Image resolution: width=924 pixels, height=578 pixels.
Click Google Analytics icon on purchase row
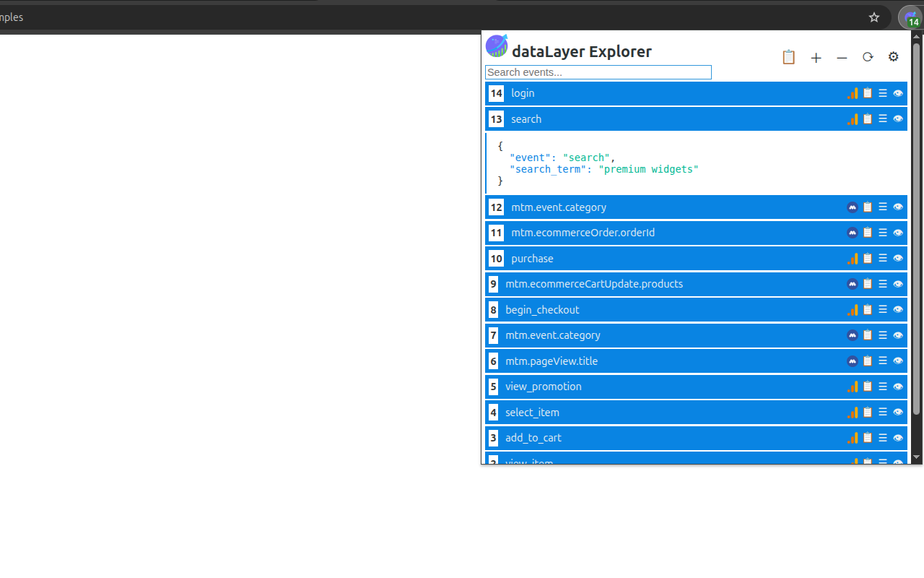click(853, 259)
